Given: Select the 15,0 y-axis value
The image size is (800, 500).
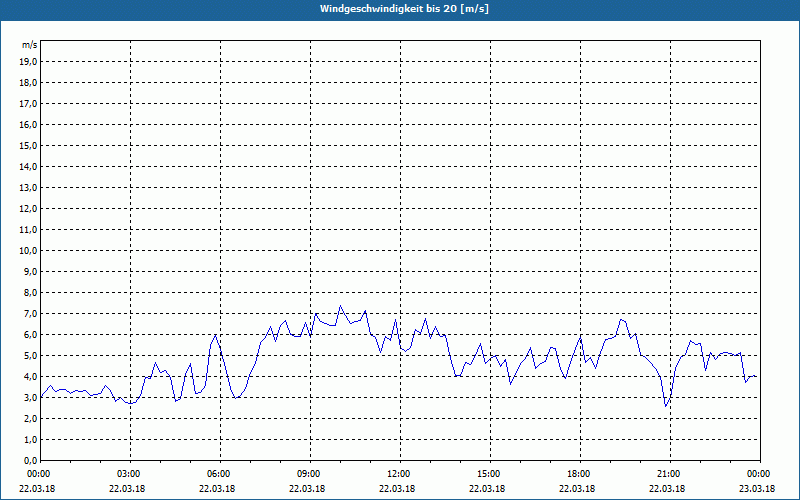Looking at the screenshot, I should [27, 145].
